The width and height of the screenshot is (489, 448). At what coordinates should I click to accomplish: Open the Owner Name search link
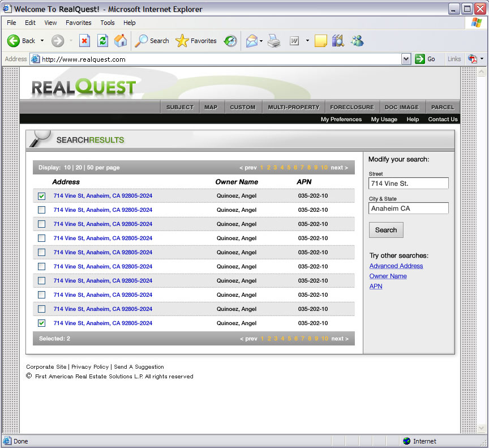(x=388, y=276)
